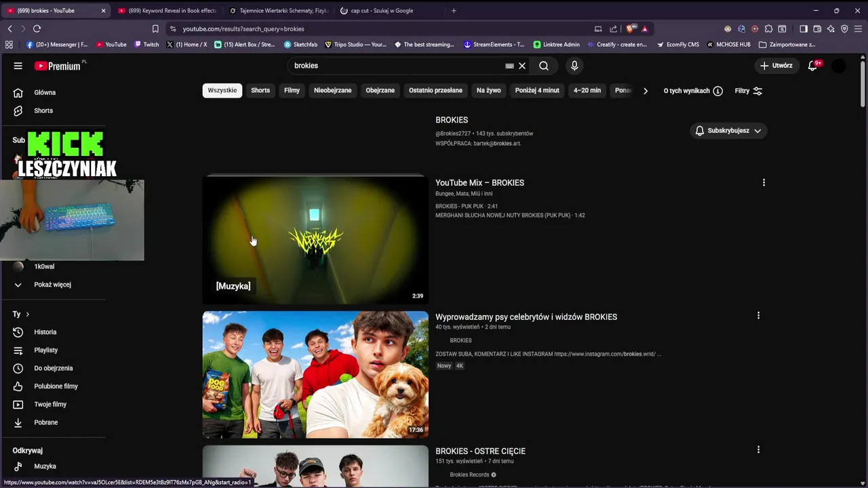Viewport: 868px width, 488px height.
Task: Select the Poniżej 4 minut chip
Action: (x=537, y=90)
